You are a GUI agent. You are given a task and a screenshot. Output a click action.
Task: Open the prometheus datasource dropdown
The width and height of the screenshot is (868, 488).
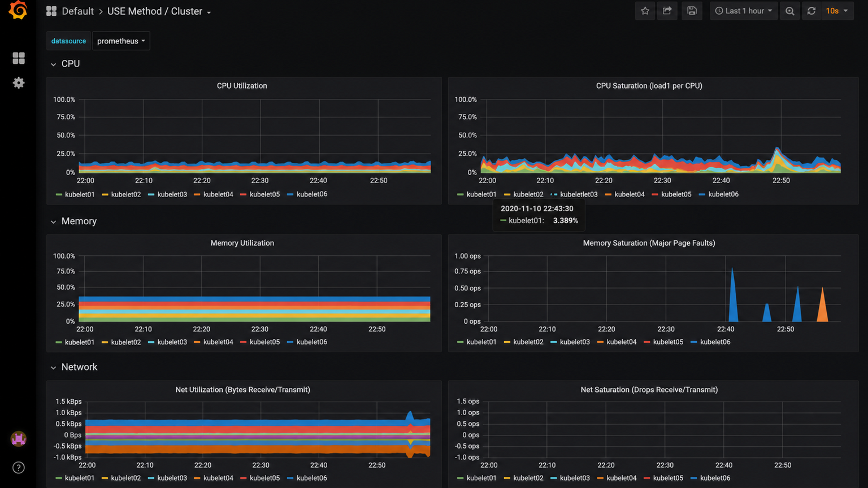(x=121, y=41)
